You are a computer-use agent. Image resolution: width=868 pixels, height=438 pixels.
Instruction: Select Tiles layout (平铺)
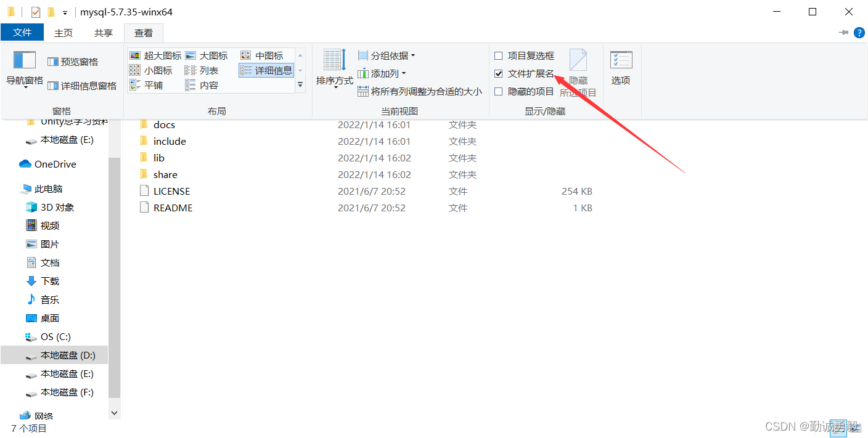[147, 85]
